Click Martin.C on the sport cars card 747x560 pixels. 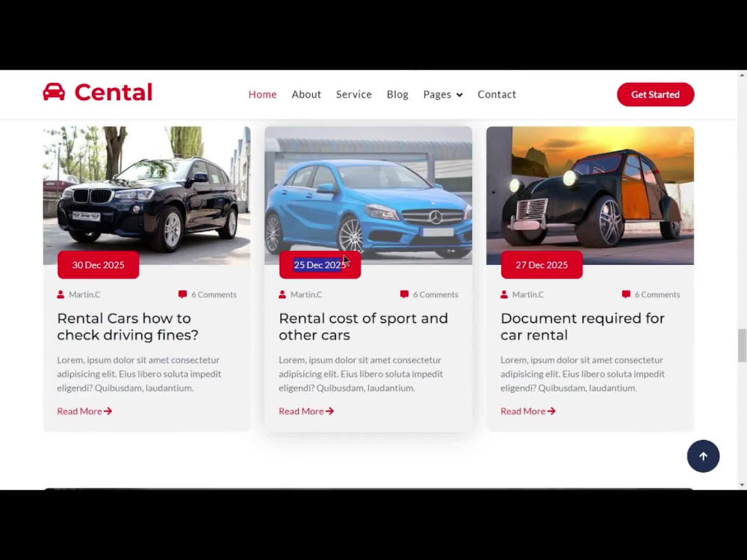coord(306,294)
